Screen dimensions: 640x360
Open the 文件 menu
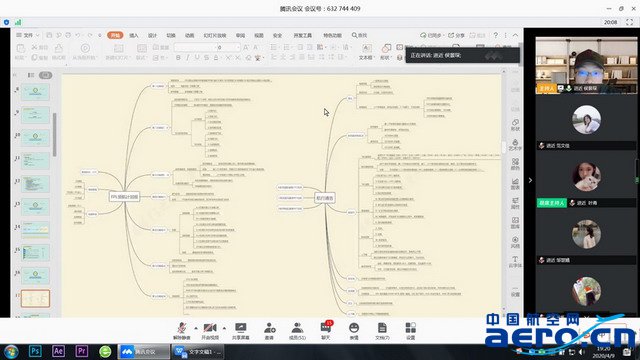tap(27, 36)
